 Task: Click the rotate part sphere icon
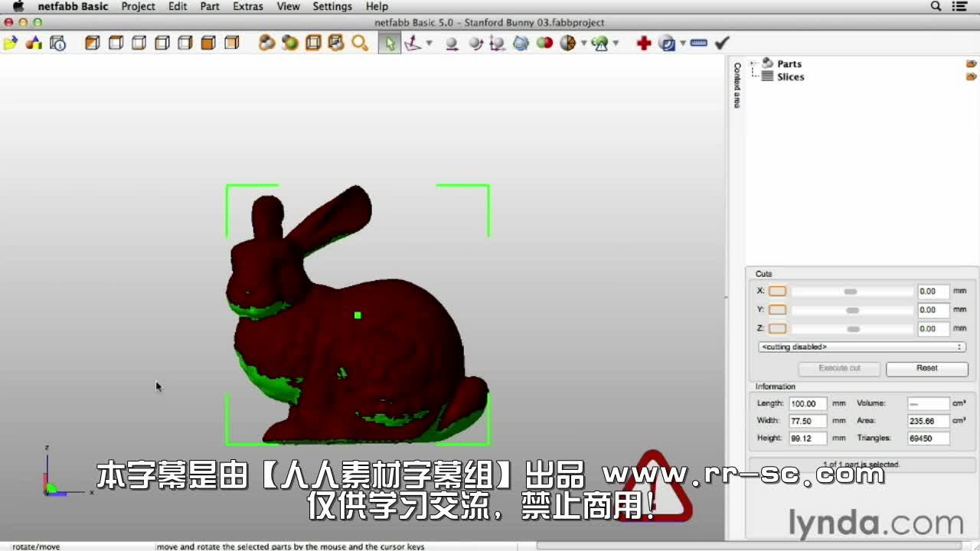475,44
